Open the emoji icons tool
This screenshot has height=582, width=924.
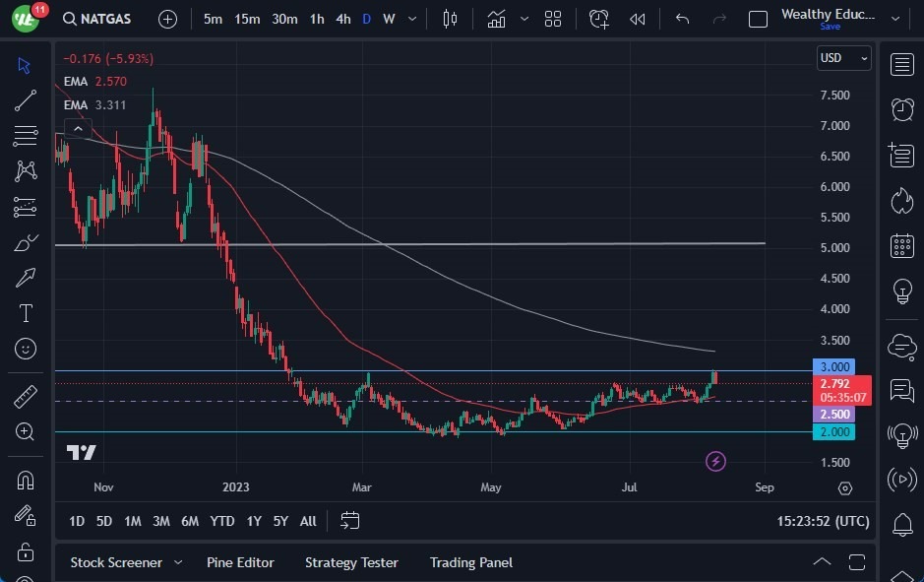click(26, 349)
